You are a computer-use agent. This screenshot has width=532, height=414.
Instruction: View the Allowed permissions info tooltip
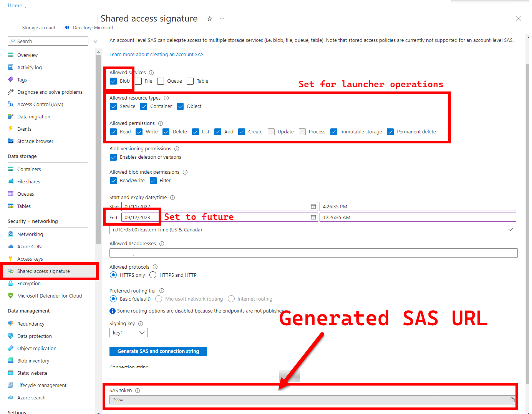pyautogui.click(x=160, y=123)
